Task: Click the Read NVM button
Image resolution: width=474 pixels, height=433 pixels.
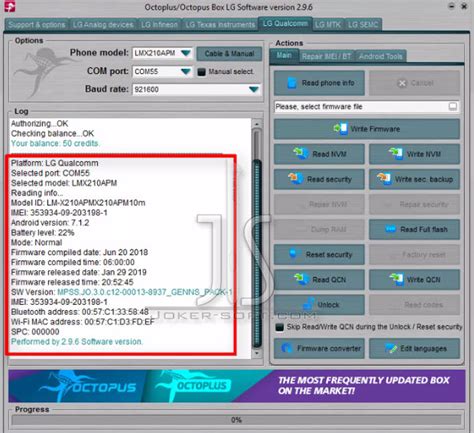Action: 319,154
